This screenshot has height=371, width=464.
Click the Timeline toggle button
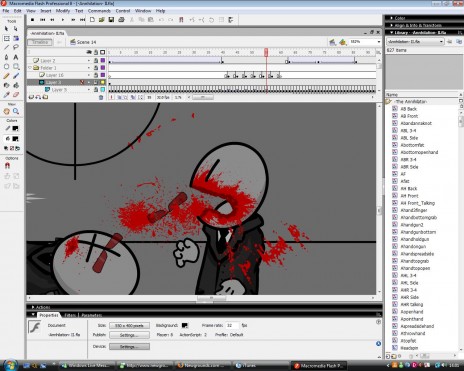coord(40,42)
